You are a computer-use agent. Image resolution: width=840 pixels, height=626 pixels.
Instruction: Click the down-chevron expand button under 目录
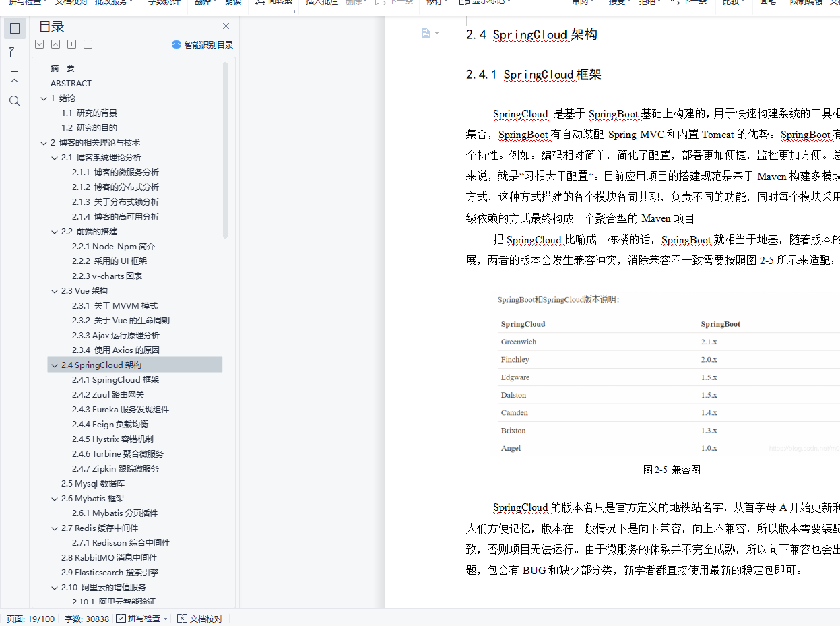(40, 44)
